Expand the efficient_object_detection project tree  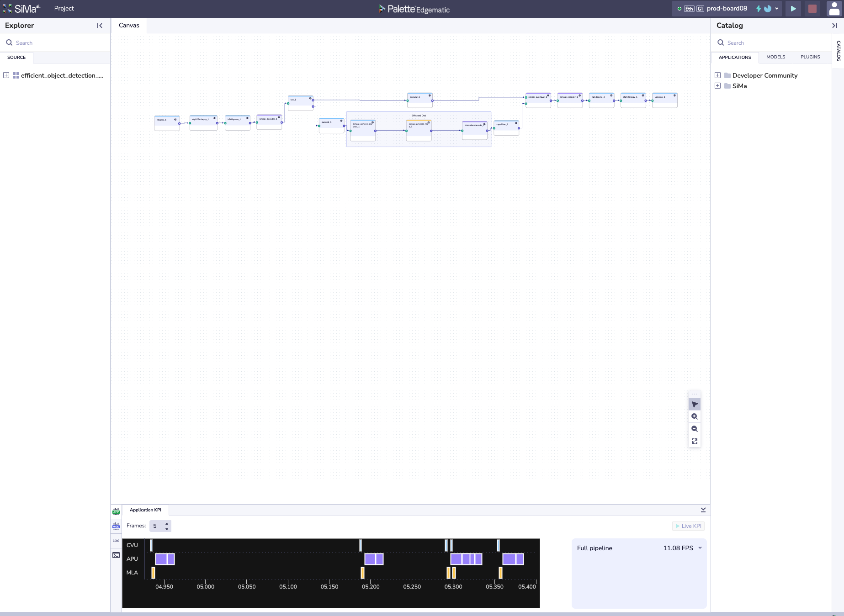click(x=6, y=75)
